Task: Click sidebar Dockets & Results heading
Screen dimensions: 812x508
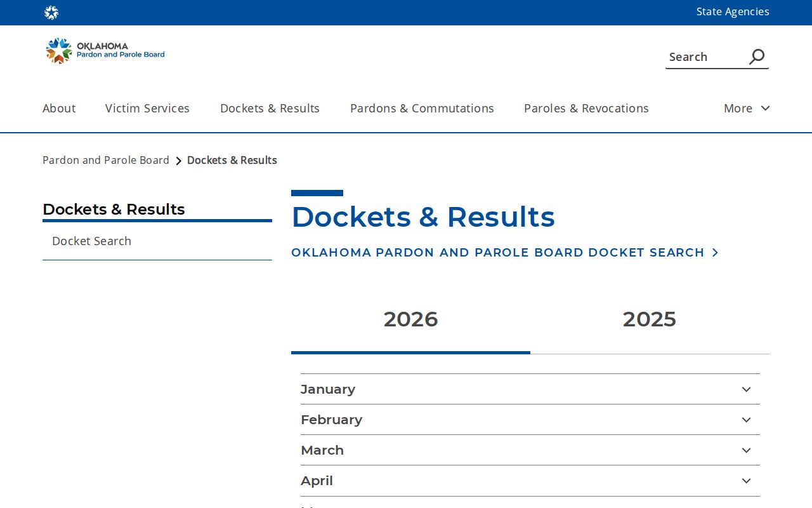Action: (114, 210)
